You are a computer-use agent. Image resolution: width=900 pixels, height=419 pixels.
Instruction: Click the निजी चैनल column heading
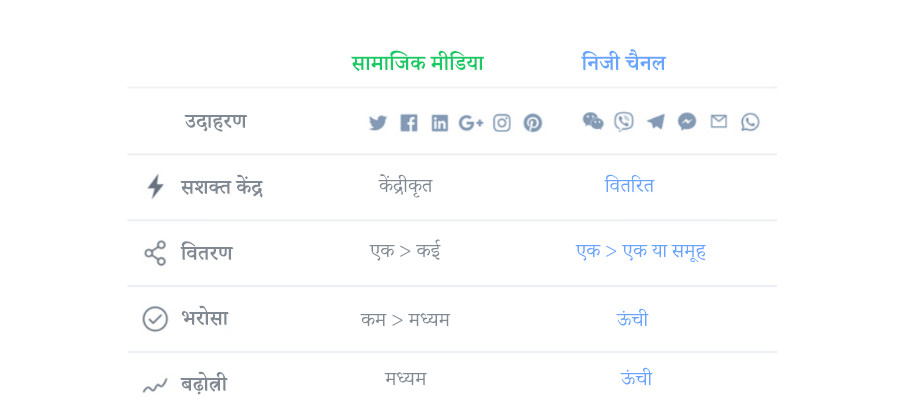pyautogui.click(x=624, y=62)
